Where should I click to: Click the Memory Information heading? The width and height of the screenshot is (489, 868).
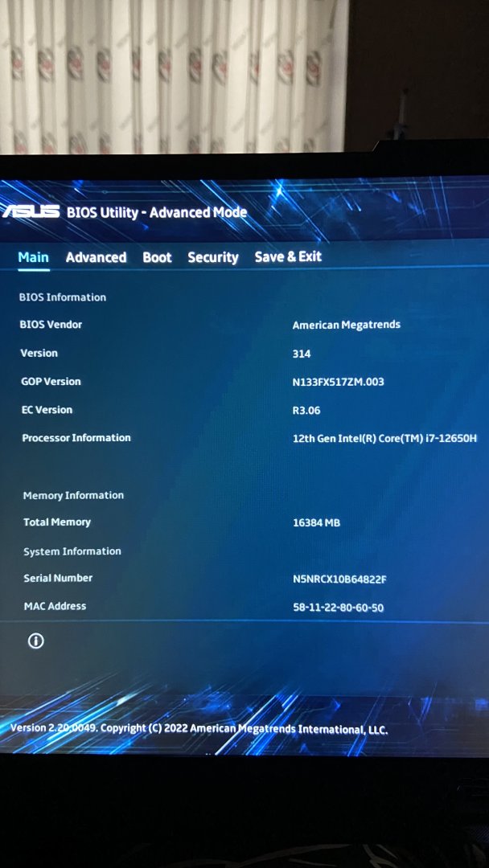pyautogui.click(x=74, y=495)
